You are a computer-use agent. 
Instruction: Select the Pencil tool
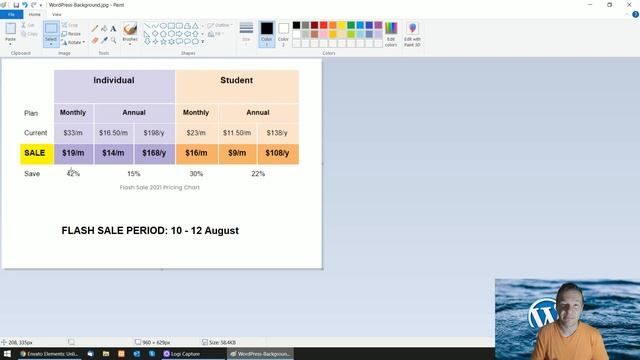coord(94,29)
